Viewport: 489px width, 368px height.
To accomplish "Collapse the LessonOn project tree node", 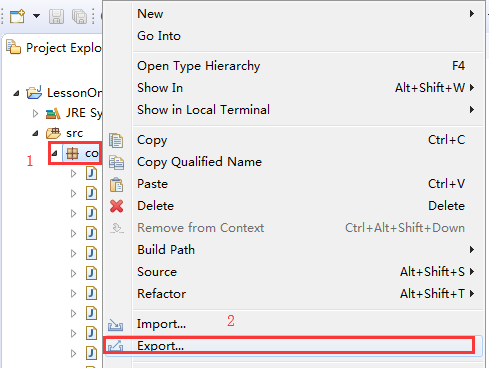I will (16, 93).
